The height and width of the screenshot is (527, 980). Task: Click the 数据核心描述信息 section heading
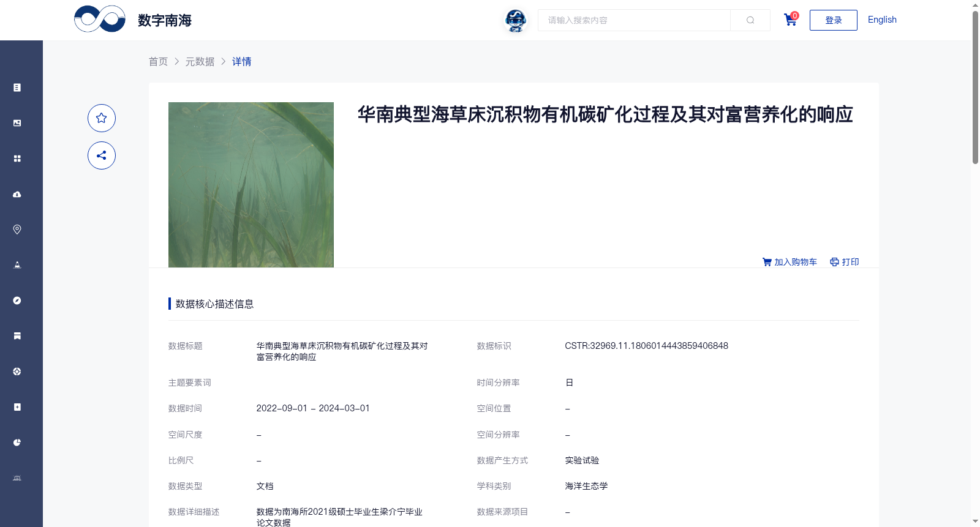click(214, 304)
